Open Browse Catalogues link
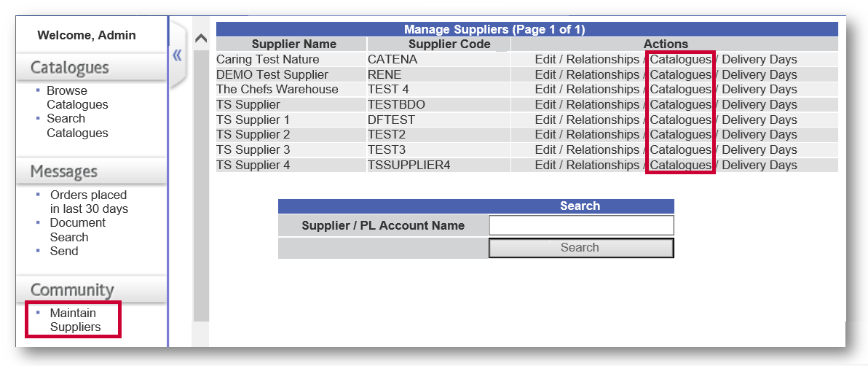The height and width of the screenshot is (366, 868). [77, 98]
